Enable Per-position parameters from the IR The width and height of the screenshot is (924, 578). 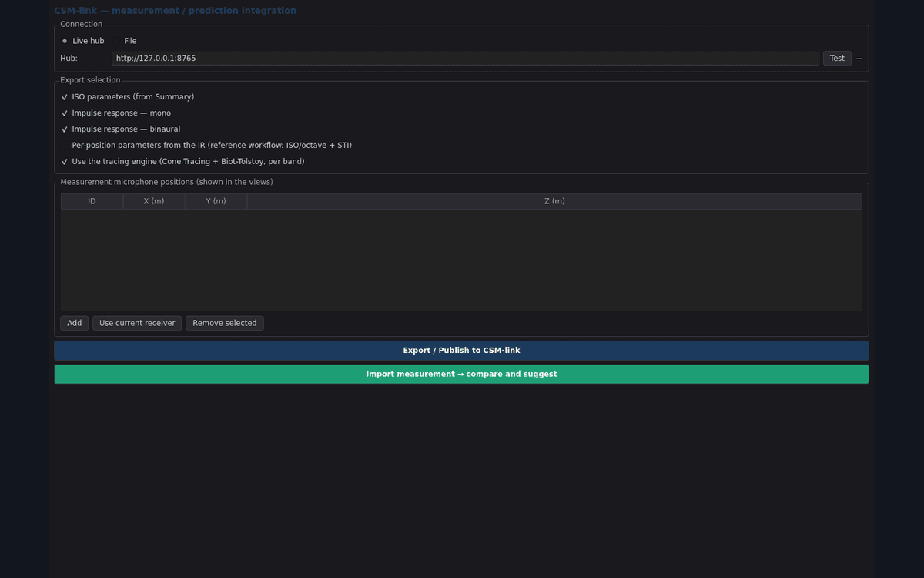click(x=206, y=146)
